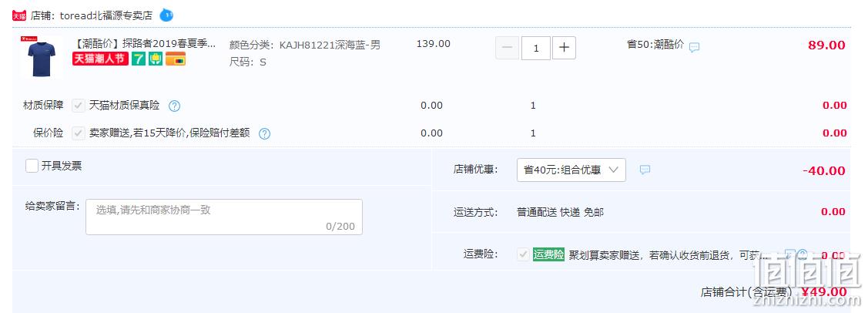Screen dimensions: 868x313
Task: Click the green 7-day return badge
Action: point(139,59)
